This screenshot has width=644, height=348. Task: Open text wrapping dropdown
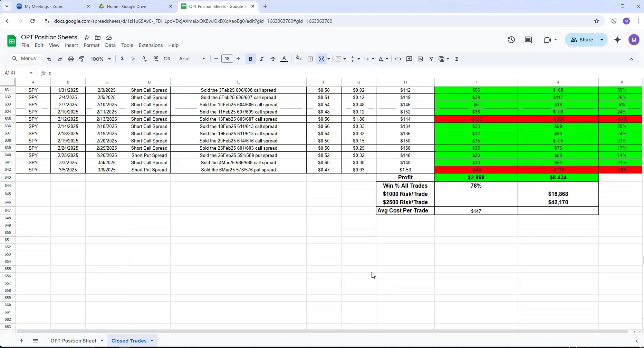pyautogui.click(x=369, y=59)
